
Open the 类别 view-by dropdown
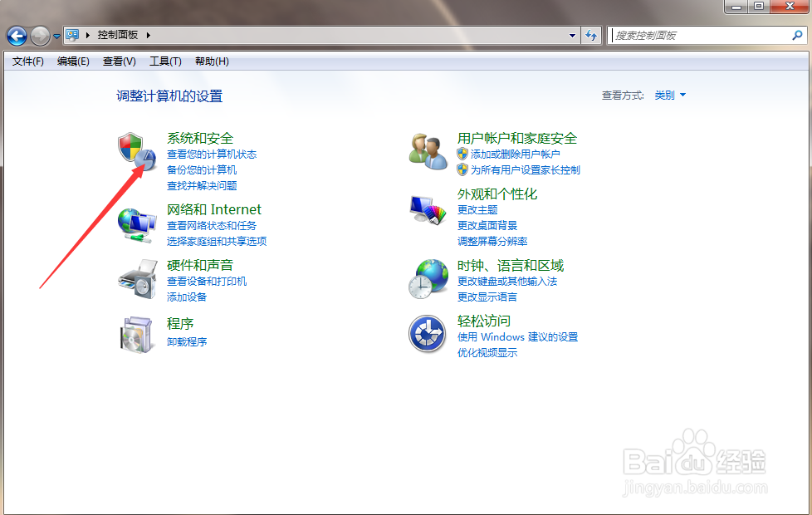coord(669,95)
